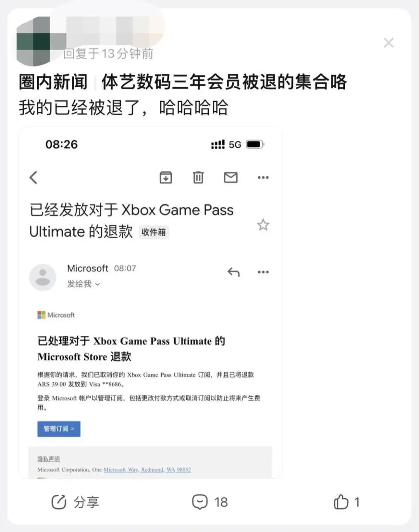Image resolution: width=419 pixels, height=532 pixels.
Task: Close the post popup with X
Action: 388,43
